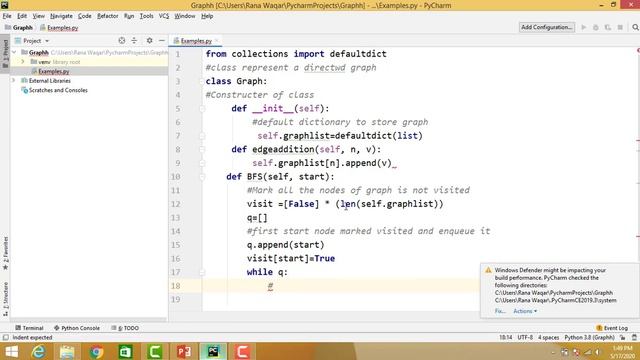Select Examples.py in project tree
The image size is (640, 360).
53,71
